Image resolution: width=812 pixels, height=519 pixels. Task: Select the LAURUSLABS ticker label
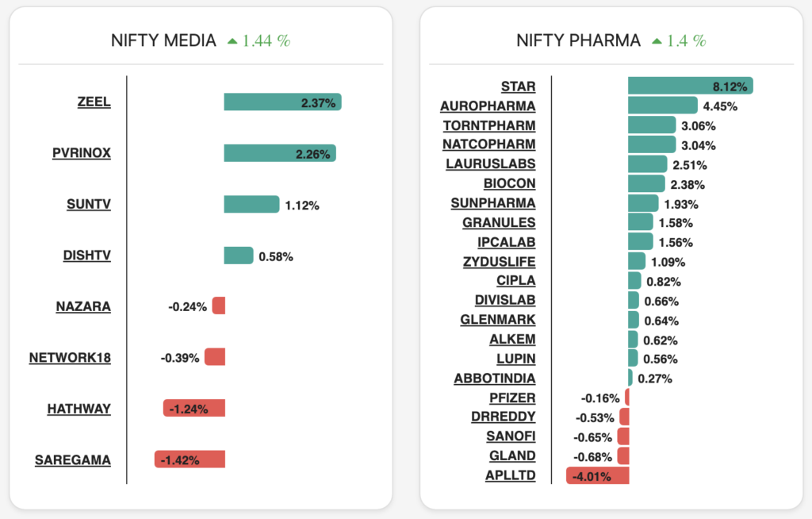point(490,163)
